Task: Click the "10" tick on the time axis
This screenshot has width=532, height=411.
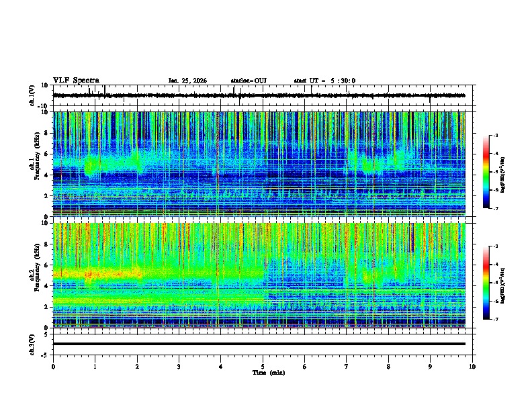Action: pyautogui.click(x=472, y=367)
